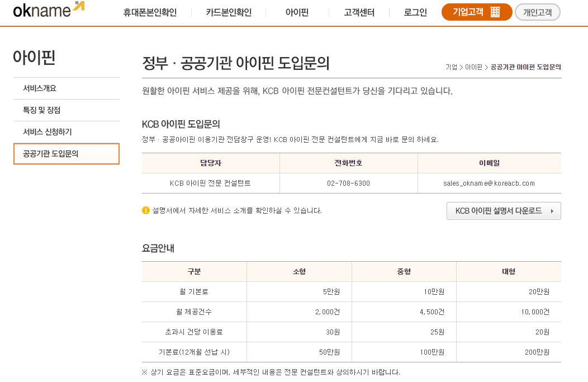588x382 pixels.
Task: Click the 기업 breadcrumb link
Action: (x=451, y=67)
